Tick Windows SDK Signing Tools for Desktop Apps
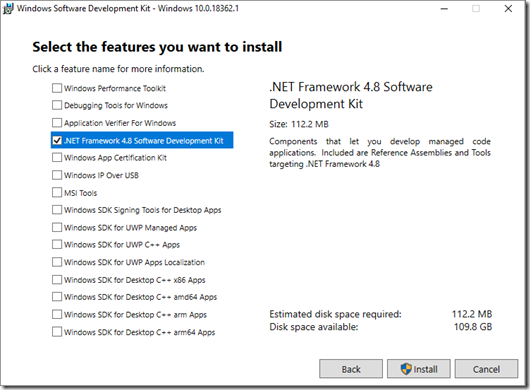 57,210
